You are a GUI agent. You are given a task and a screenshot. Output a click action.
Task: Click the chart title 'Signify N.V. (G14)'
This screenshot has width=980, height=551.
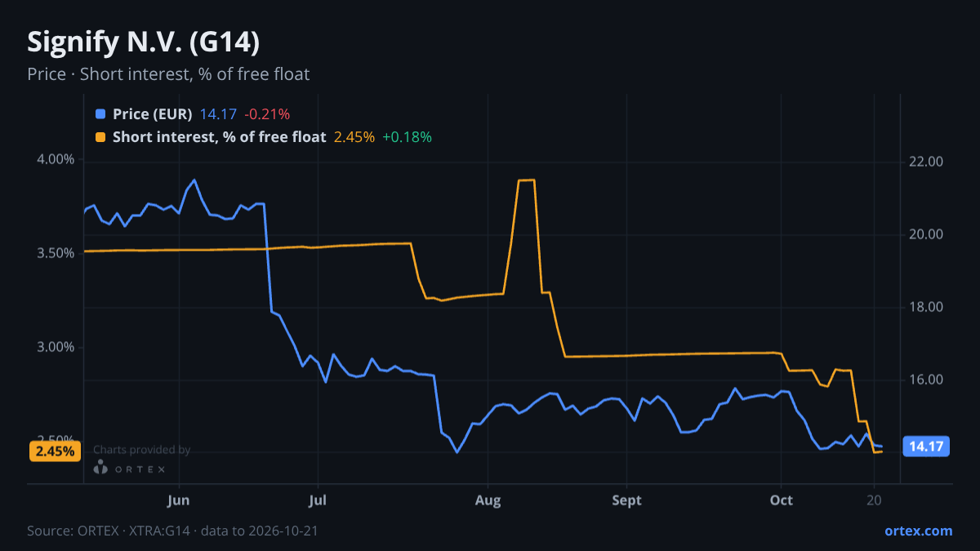click(x=144, y=42)
